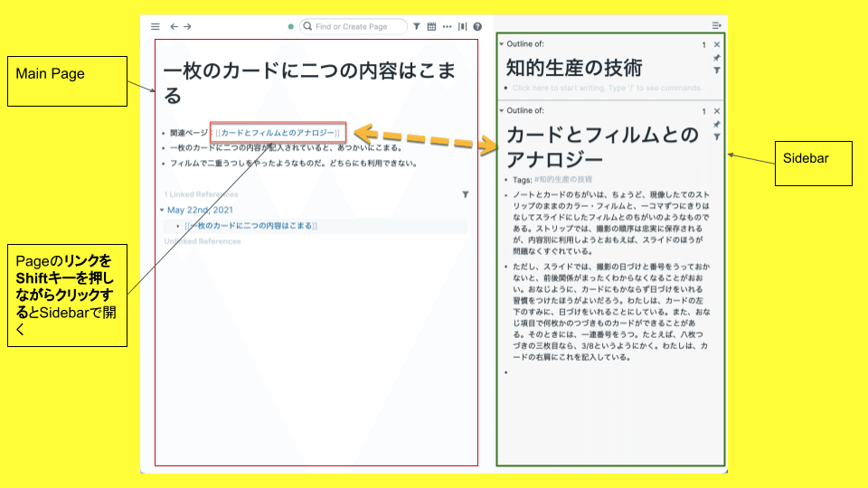Pin the 知的生産の技術 sidebar panel

717,58
